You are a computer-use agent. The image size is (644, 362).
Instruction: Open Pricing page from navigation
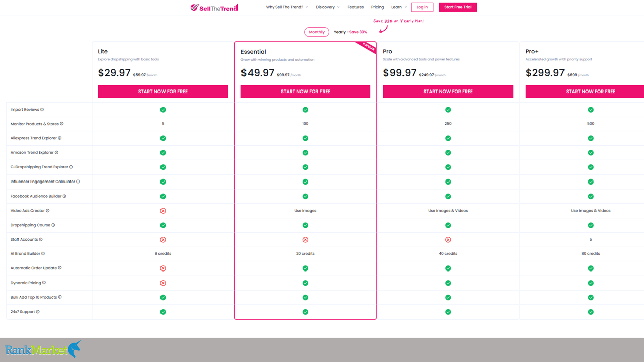[x=377, y=7]
